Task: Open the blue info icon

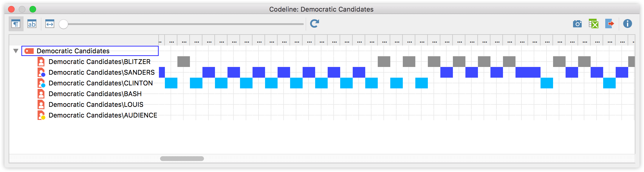Action: point(627,24)
